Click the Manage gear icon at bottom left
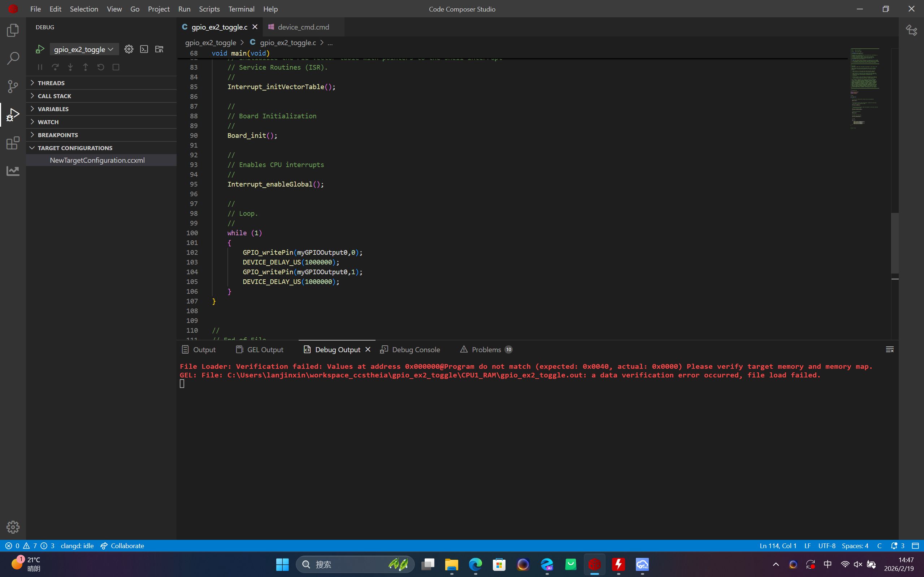The height and width of the screenshot is (577, 924). click(x=13, y=527)
